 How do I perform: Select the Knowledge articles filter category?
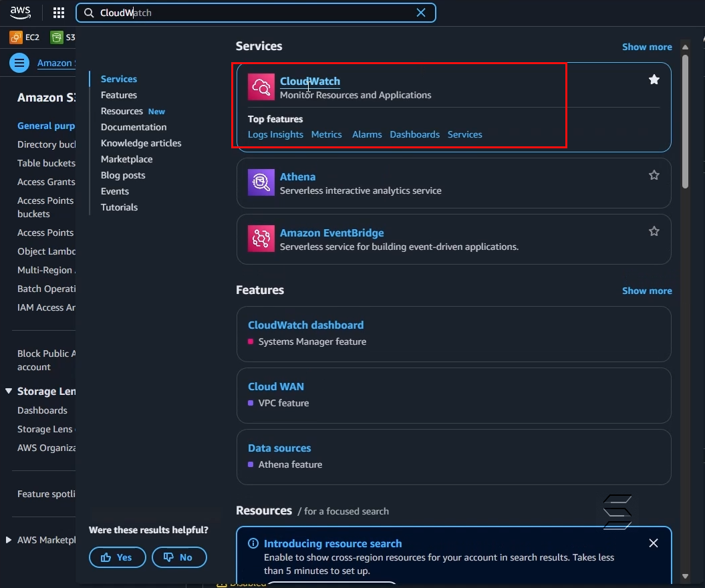coord(141,143)
